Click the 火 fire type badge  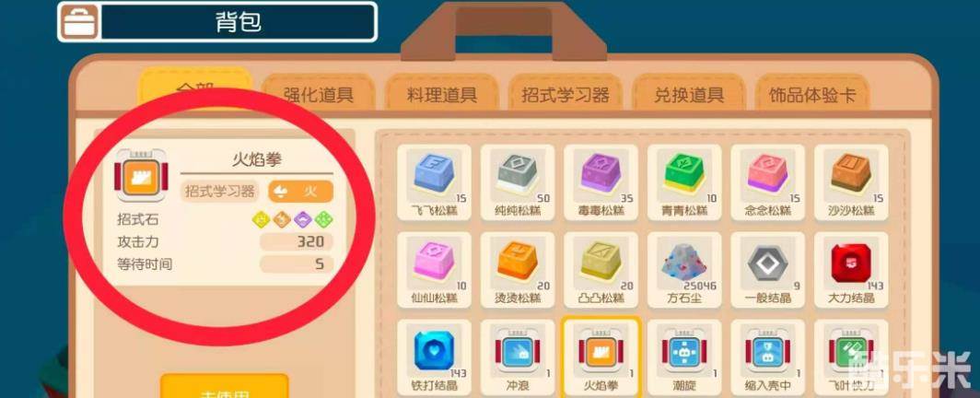point(300,192)
